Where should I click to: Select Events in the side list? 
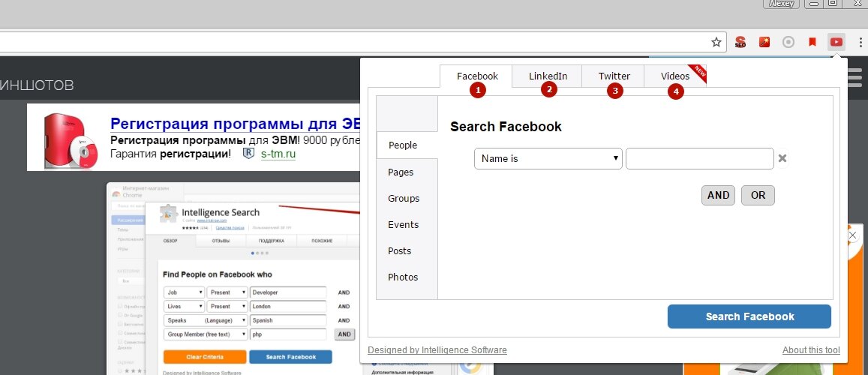(403, 224)
